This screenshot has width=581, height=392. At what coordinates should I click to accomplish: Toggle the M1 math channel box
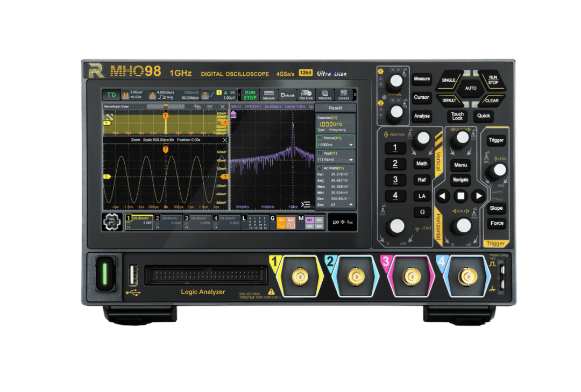(x=310, y=220)
